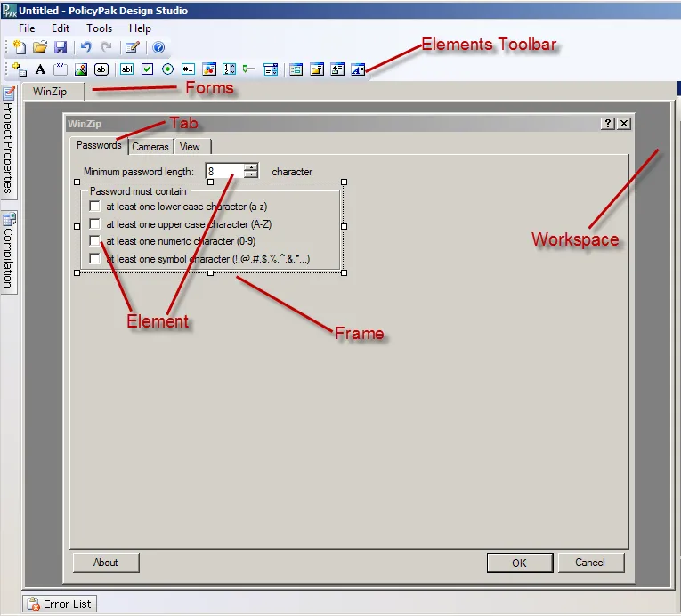Switch to the Cameras tab

click(150, 147)
